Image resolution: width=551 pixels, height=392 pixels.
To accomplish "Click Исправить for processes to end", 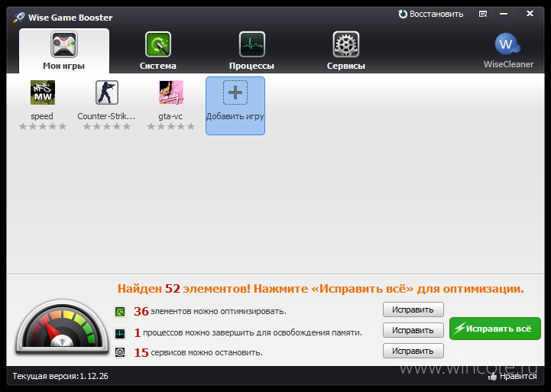I will tap(413, 331).
